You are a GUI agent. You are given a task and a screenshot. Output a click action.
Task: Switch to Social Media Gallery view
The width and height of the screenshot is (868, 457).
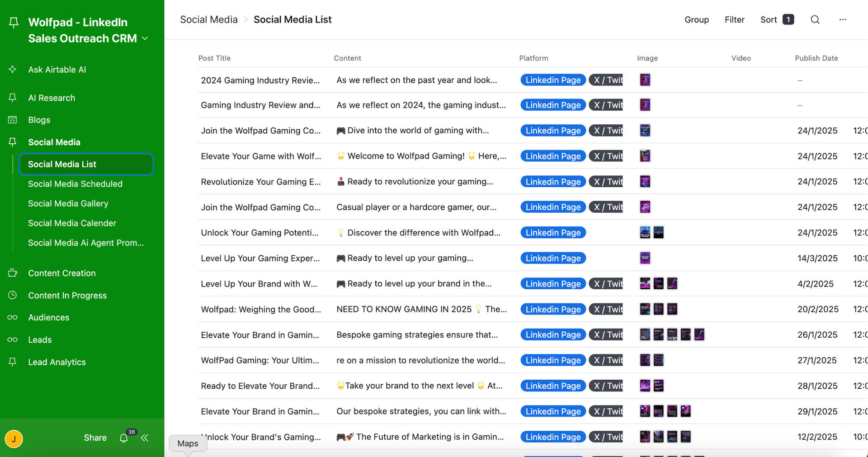pos(68,203)
